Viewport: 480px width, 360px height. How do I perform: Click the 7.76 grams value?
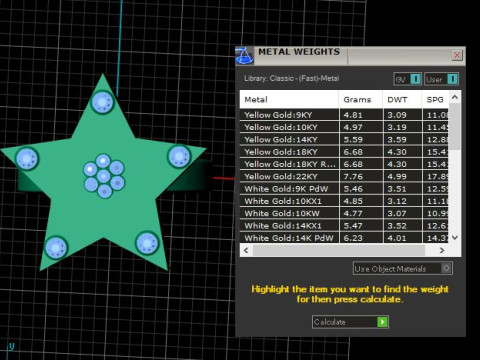click(353, 177)
